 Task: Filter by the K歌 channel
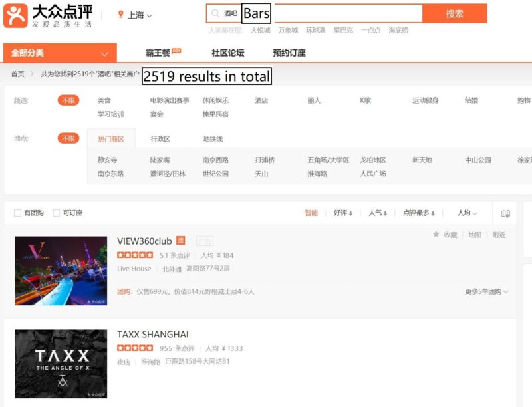pos(365,100)
